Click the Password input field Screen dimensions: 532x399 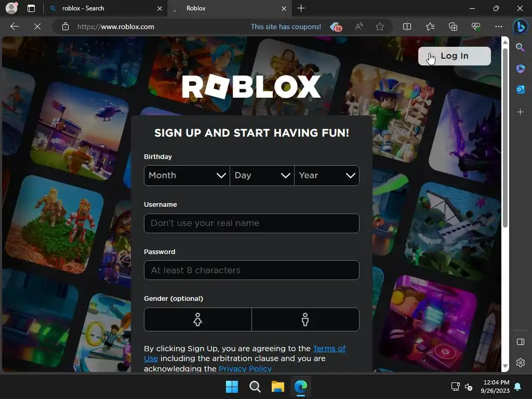click(x=251, y=270)
